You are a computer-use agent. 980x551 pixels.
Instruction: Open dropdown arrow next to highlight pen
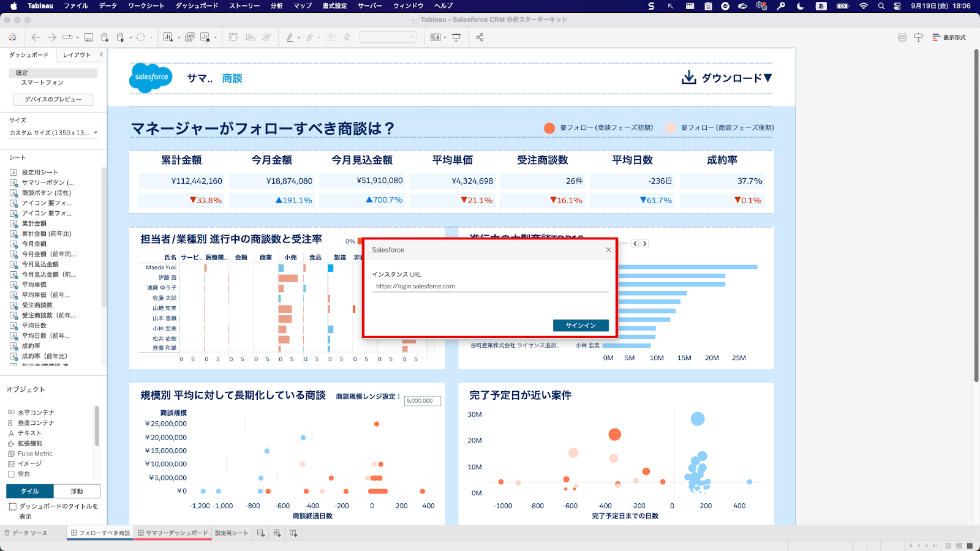(298, 38)
